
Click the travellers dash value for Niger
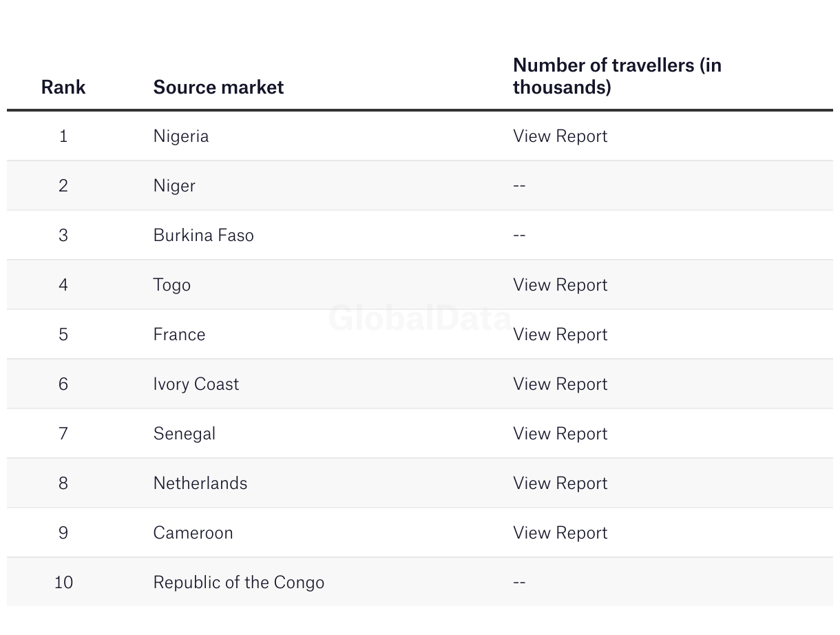click(519, 186)
